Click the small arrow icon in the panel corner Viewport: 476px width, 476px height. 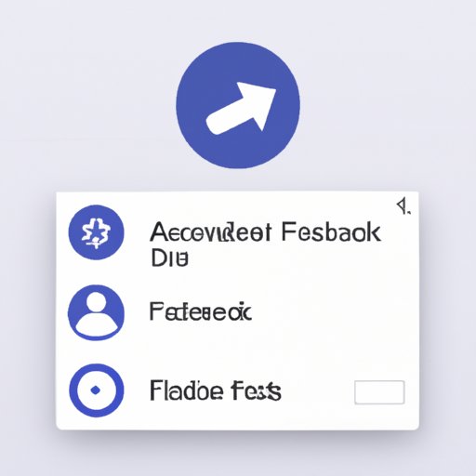pyautogui.click(x=403, y=206)
